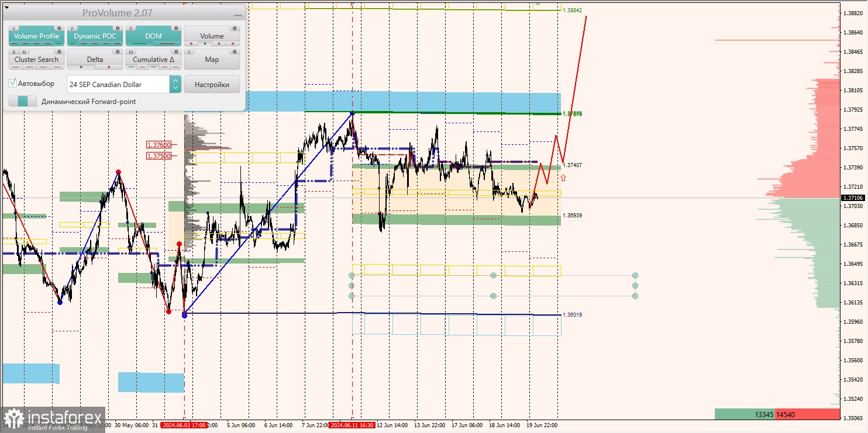
Task: Click blue zigzag peak point near 1.37879
Action: [x=352, y=113]
